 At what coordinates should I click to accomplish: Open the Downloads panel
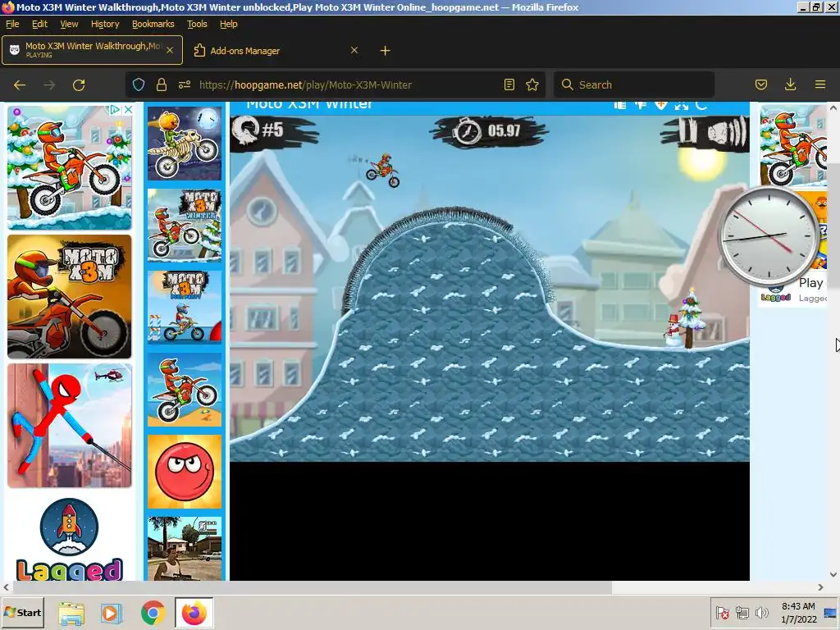click(x=790, y=84)
